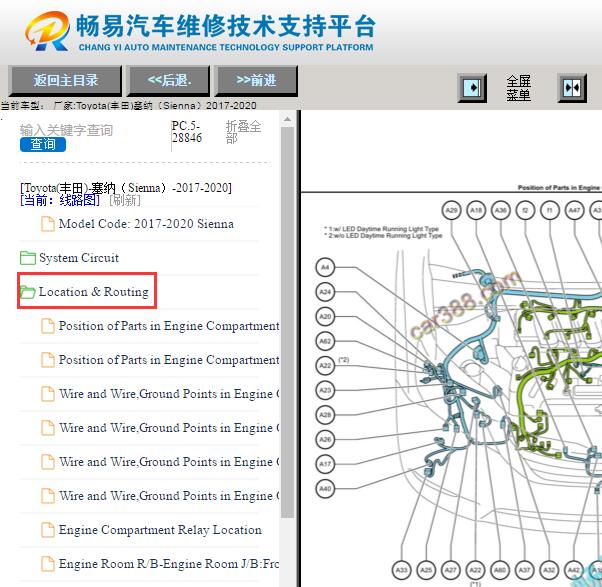Open first Position of Parts in Engine Compartment
This screenshot has width=602, height=587.
click(169, 326)
